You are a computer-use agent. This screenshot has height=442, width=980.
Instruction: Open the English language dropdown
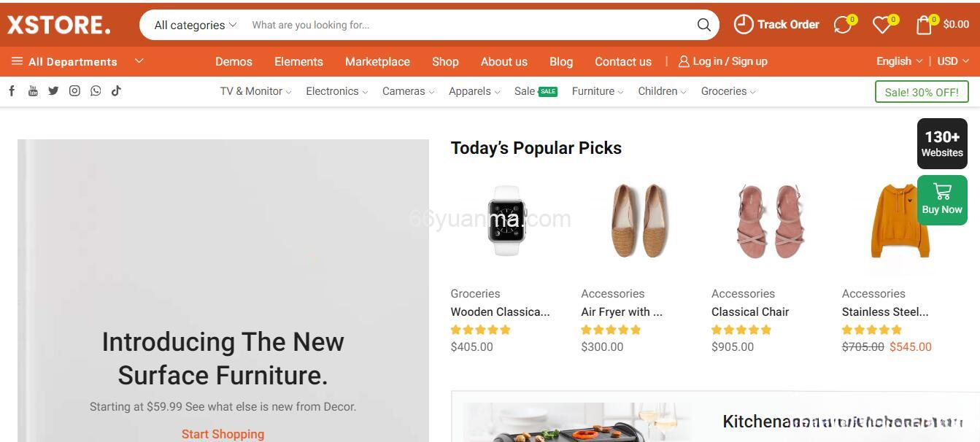[899, 61]
